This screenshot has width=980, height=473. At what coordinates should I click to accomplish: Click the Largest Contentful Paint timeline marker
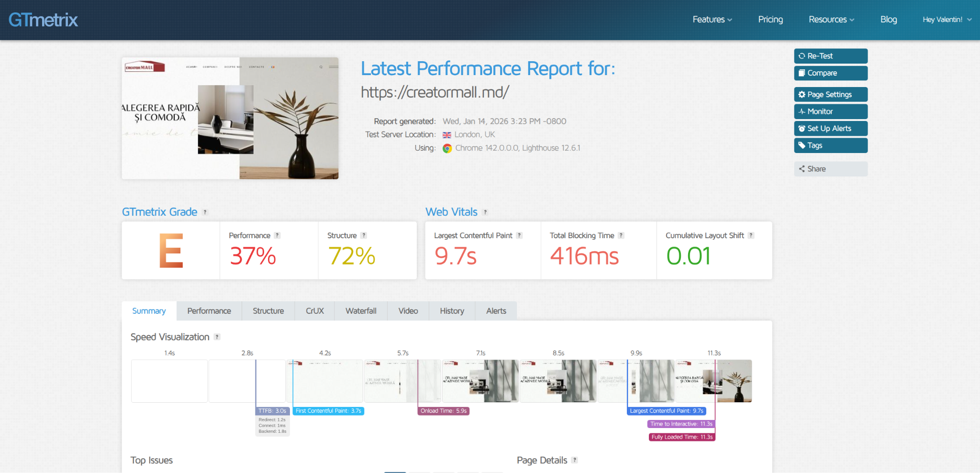[666, 411]
